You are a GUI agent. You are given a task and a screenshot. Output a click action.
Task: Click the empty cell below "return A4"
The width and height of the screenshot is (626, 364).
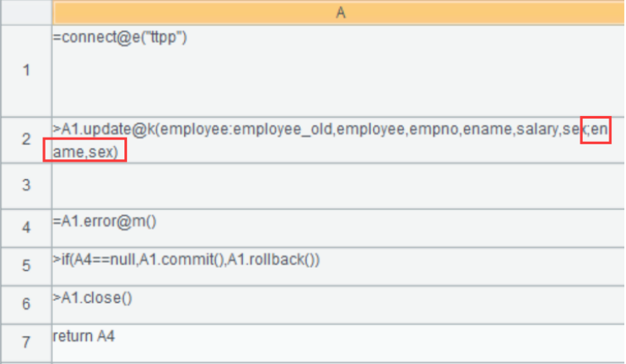(339, 362)
